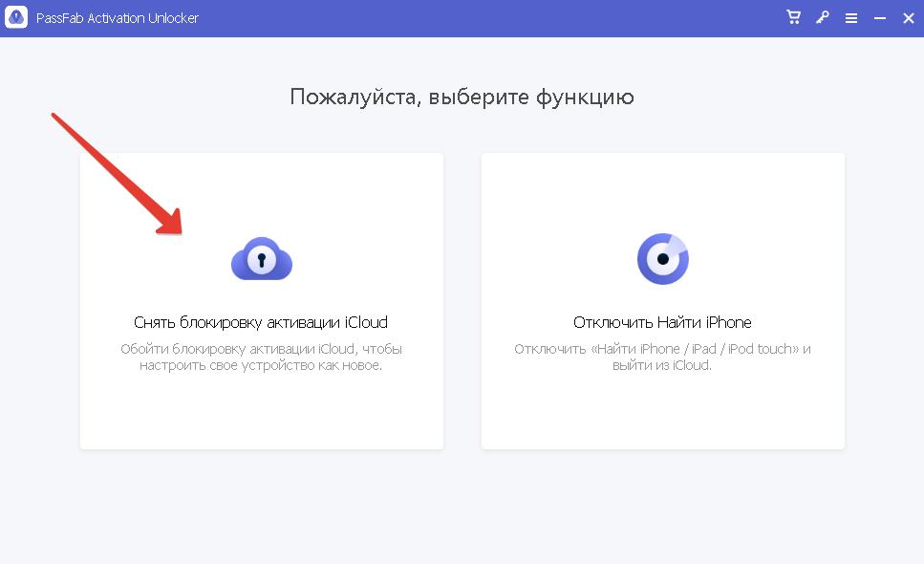Click description text under iCloud activation unlock
Viewport: 924px width, 564px height.
[261, 358]
